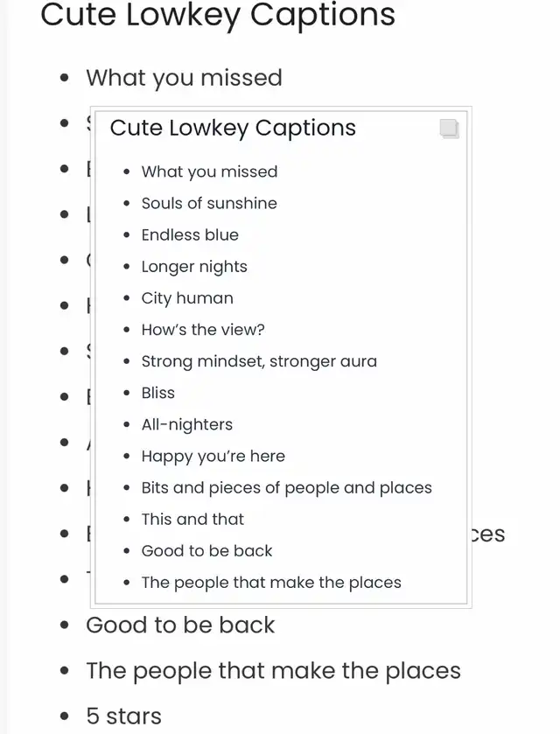Click "Good to be back" inside the popup card
Screen dimensions: 560x734
(207, 550)
